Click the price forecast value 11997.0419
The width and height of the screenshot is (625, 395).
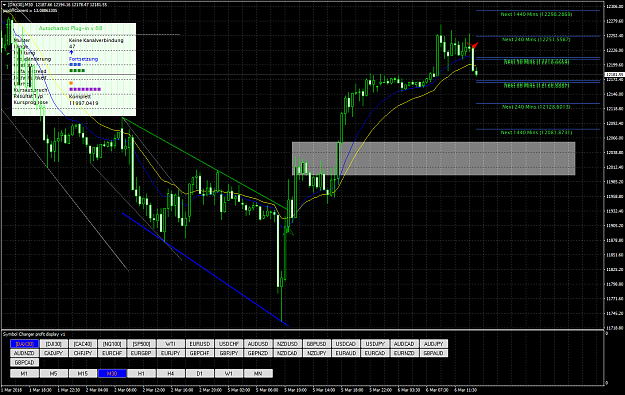84,103
